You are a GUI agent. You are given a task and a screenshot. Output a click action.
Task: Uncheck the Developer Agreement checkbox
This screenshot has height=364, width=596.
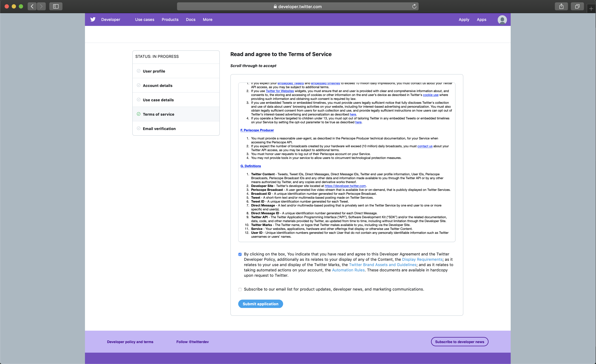(x=240, y=254)
